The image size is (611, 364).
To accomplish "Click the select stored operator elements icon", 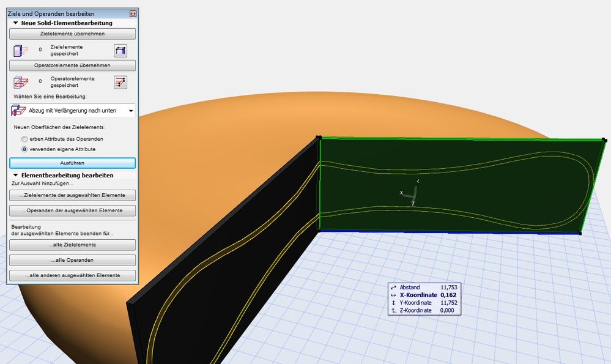I will coord(120,82).
